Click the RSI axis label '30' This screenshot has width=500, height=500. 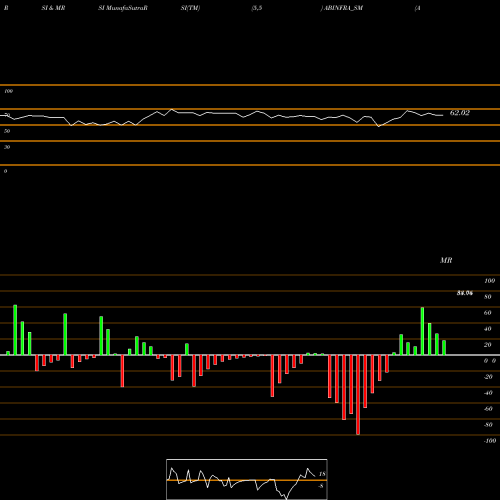click(x=7, y=147)
